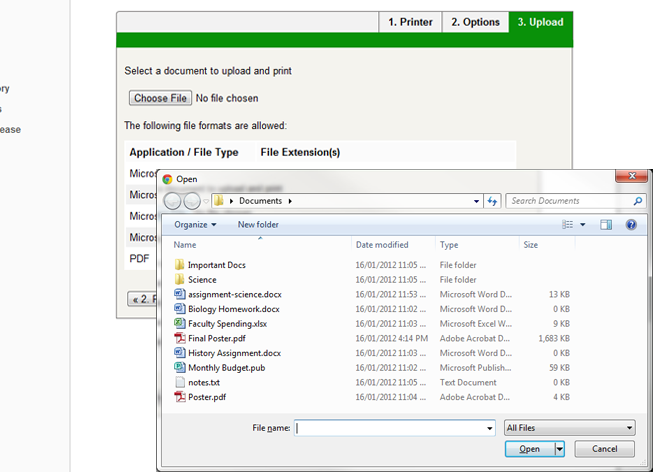Open the Organize dropdown menu
The height and width of the screenshot is (472, 653).
(195, 225)
